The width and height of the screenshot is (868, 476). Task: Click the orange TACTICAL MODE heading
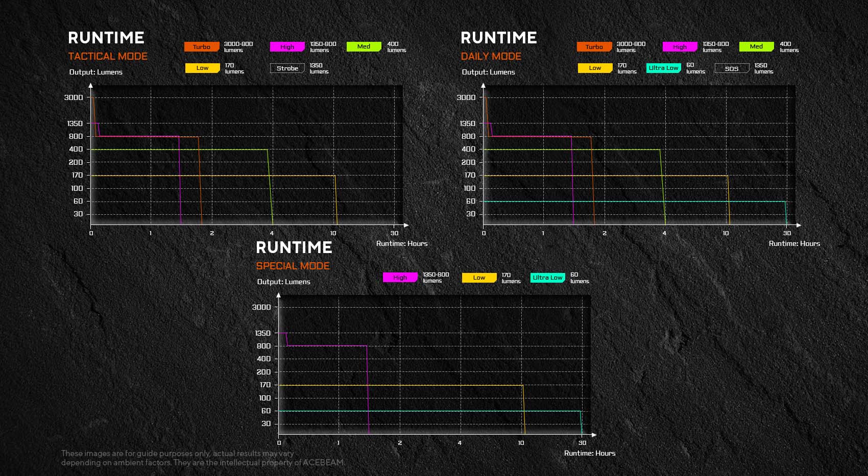tap(108, 56)
